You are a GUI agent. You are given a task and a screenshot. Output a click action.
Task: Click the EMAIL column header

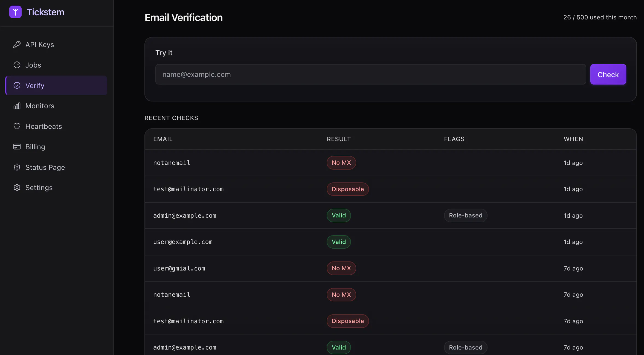[163, 139]
